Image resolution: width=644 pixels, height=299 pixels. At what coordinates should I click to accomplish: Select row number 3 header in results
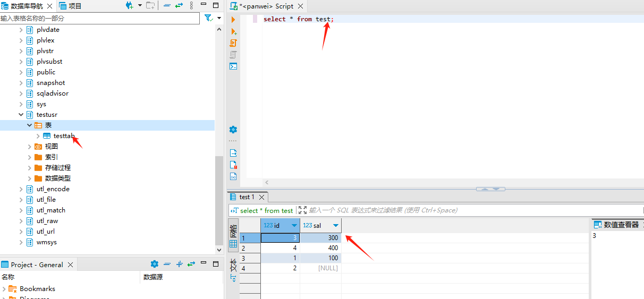(x=250, y=258)
